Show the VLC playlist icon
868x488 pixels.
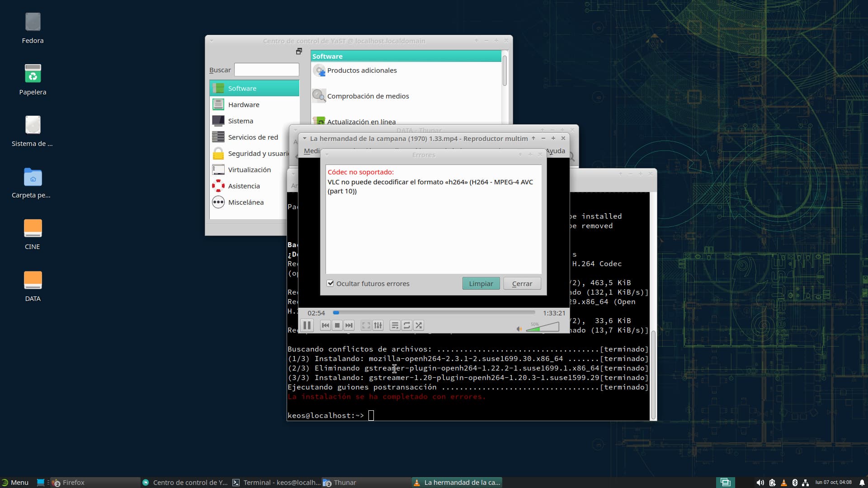(395, 325)
